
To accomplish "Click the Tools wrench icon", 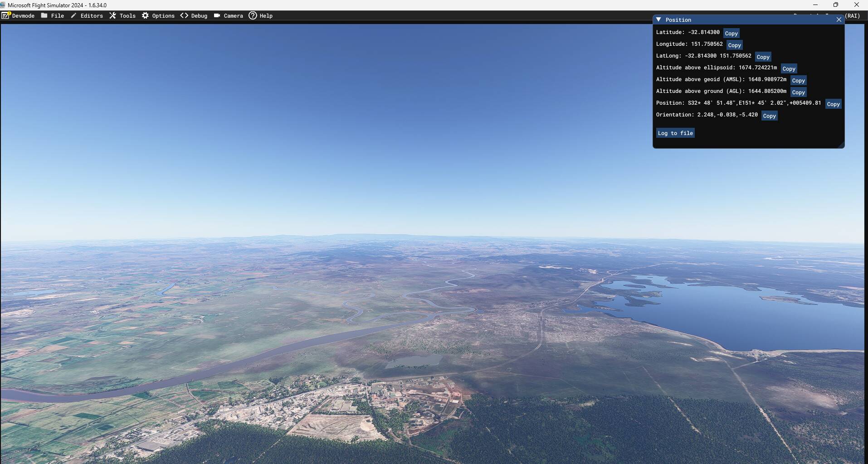I will [x=112, y=15].
